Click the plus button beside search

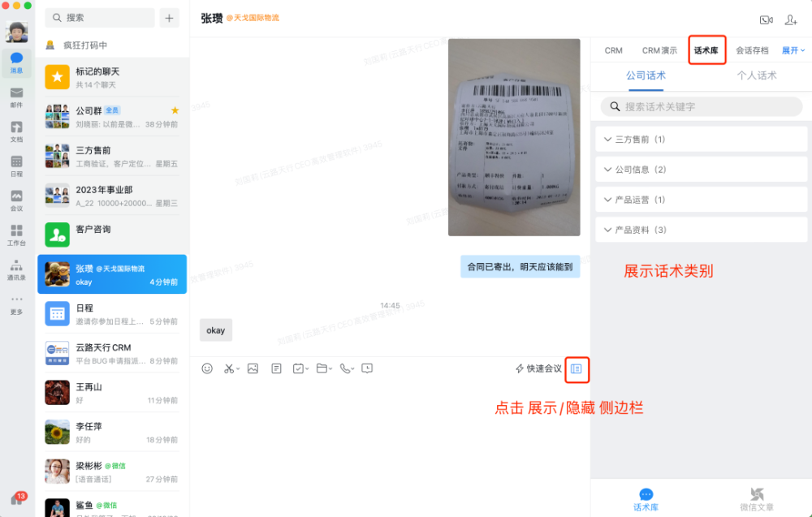pos(170,18)
